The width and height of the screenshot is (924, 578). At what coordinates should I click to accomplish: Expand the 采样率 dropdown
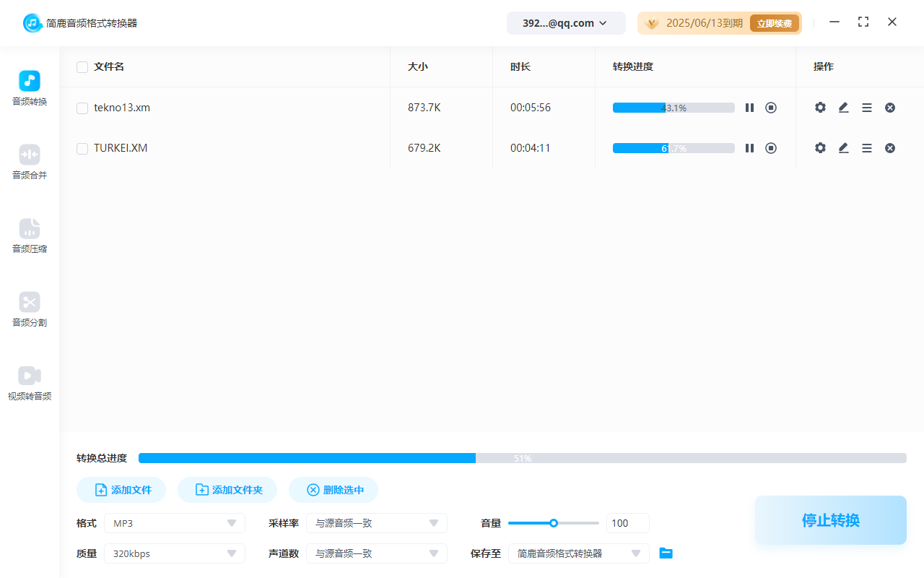coord(377,523)
